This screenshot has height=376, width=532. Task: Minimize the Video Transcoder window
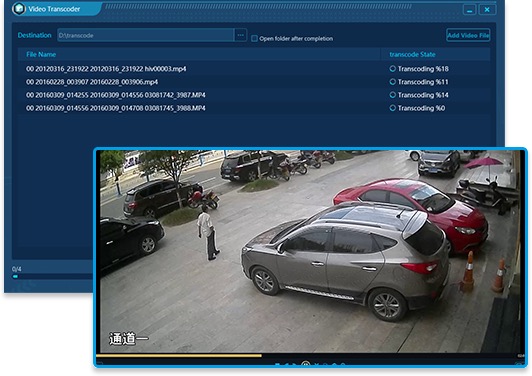(x=470, y=10)
